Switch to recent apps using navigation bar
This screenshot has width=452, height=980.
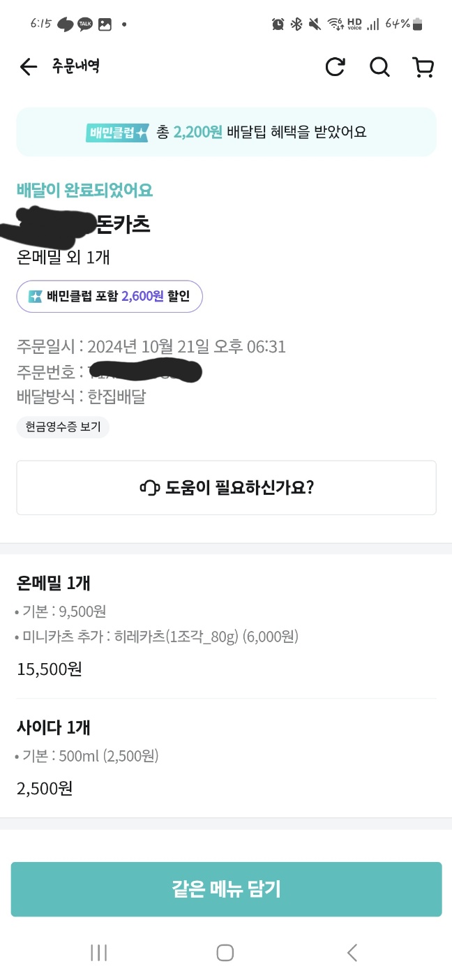99,952
